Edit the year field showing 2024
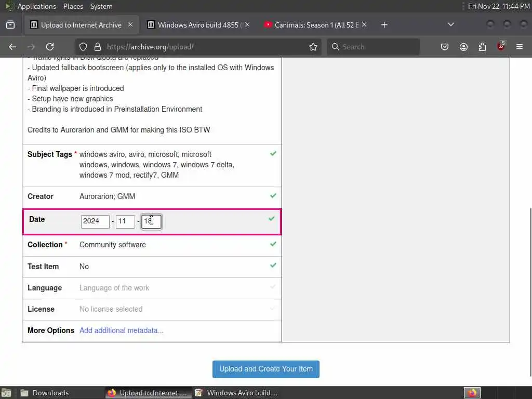Screen dimensions: 532x399 point(95,221)
